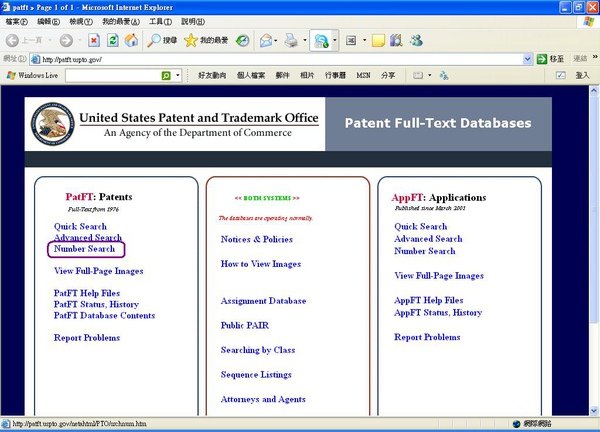Click the Windows Live 好友動向 button
Viewport: 600px width, 432px height.
click(x=212, y=75)
